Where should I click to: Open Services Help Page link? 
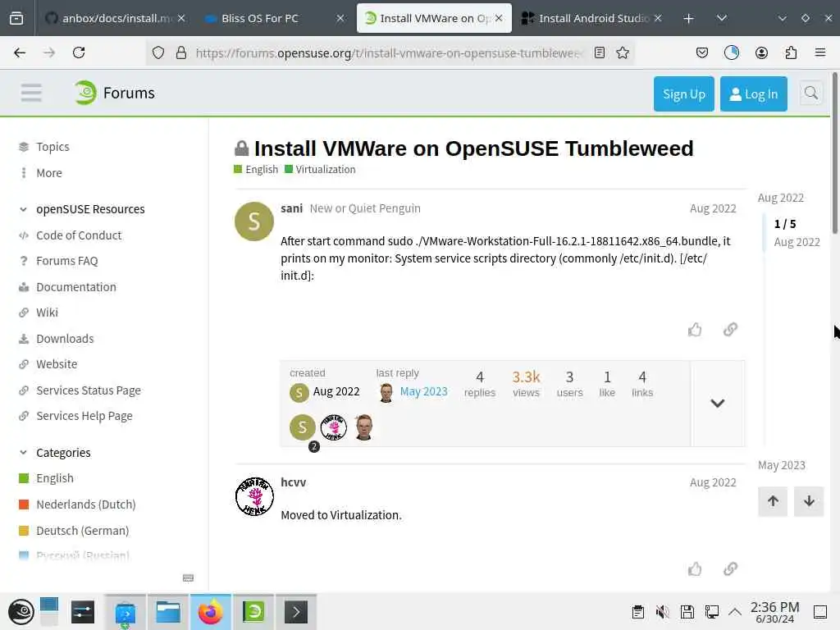(x=84, y=416)
